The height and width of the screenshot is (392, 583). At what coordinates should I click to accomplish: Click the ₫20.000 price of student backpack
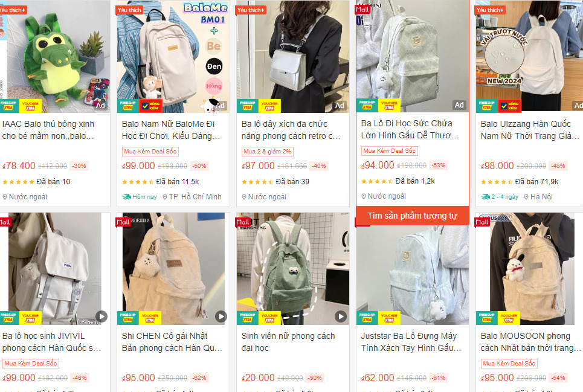tap(258, 378)
